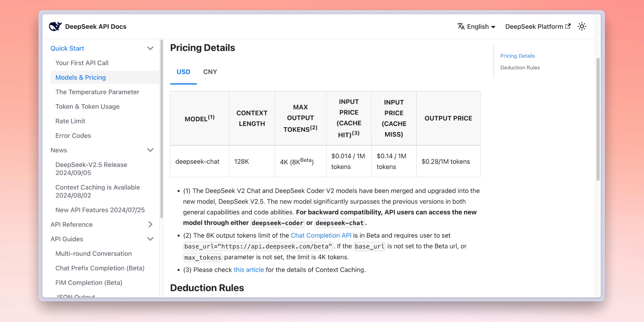Viewport: 644px width, 322px height.
Task: Click the 4K (8K Beta) output tokens cell
Action: [x=300, y=161]
